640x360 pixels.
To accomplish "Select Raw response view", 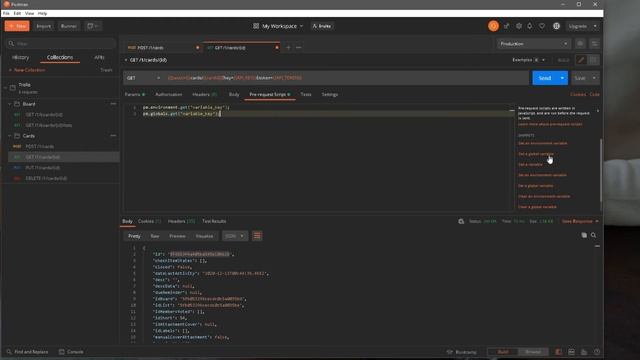I will [155, 236].
